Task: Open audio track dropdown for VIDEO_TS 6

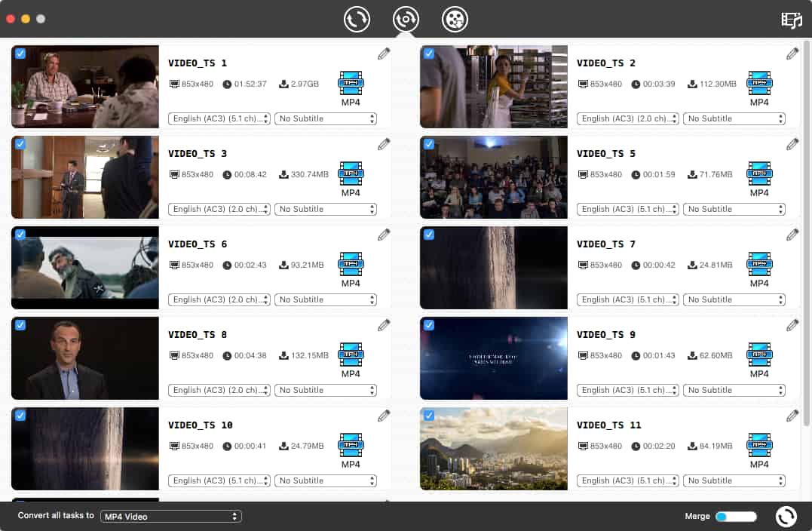Action: tap(219, 300)
